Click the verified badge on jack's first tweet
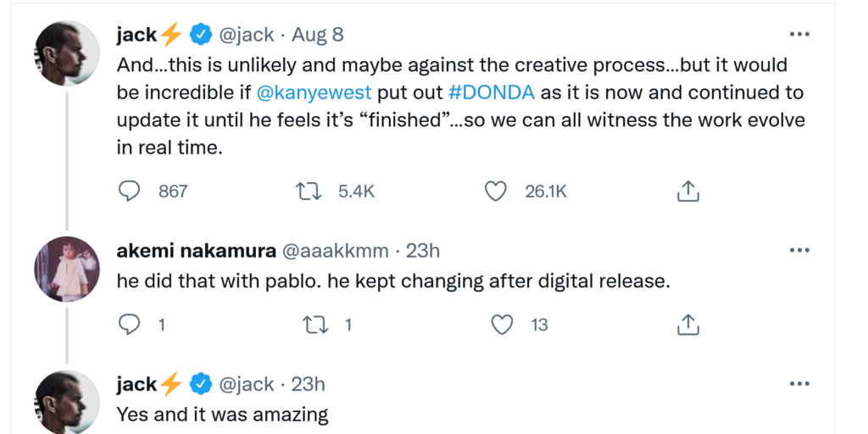Viewport: 868px width, 434px height. point(200,35)
